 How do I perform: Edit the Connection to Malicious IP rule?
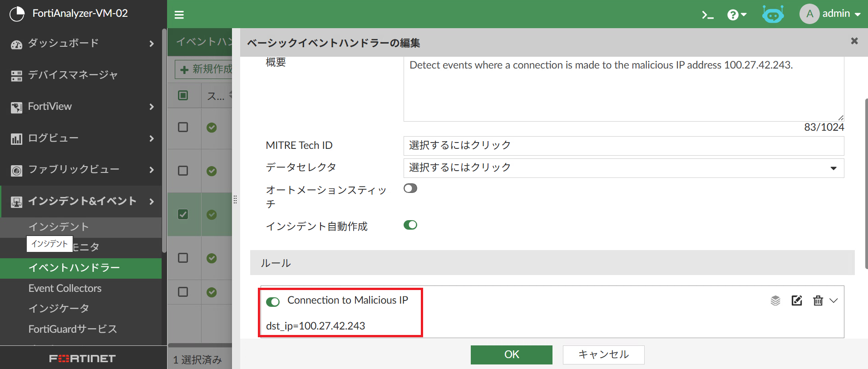pyautogui.click(x=797, y=300)
